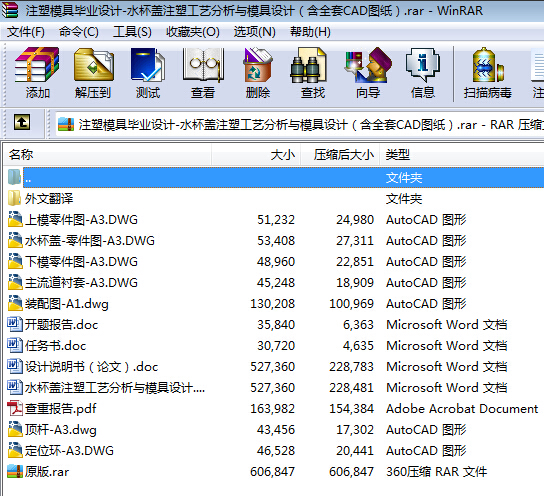Click RAR icon of 原版.rar
The image size is (544, 496).
15,471
